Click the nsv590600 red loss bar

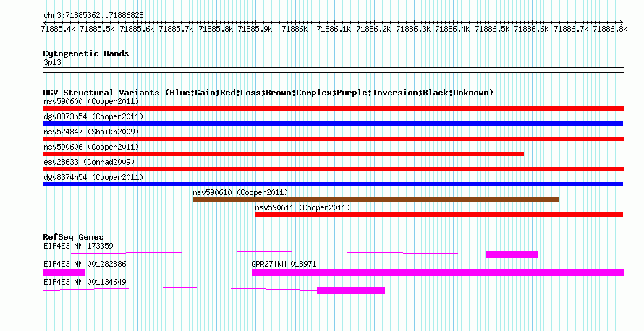pos(333,108)
